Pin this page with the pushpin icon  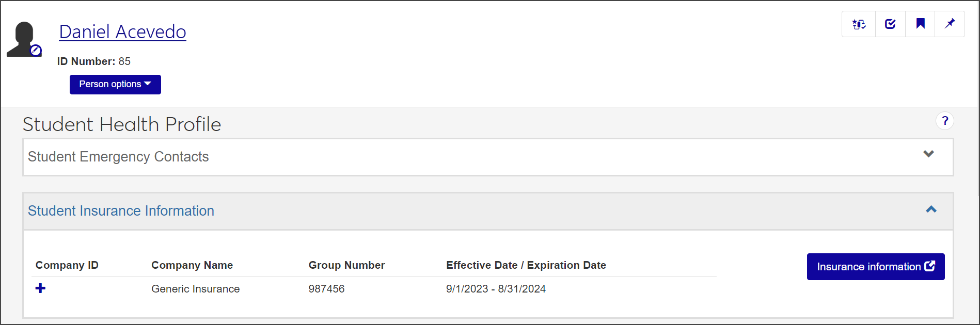click(950, 24)
